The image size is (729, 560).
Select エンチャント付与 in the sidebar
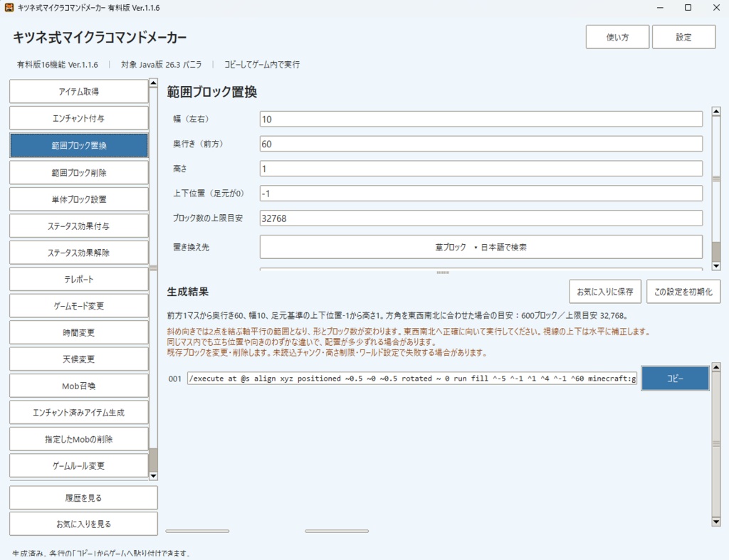[x=78, y=119]
